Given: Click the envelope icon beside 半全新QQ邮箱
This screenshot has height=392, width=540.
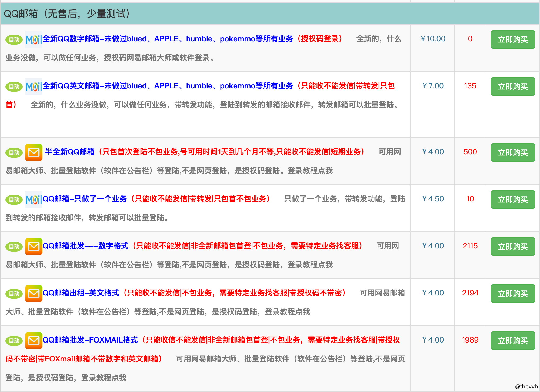Looking at the screenshot, I should 34,152.
